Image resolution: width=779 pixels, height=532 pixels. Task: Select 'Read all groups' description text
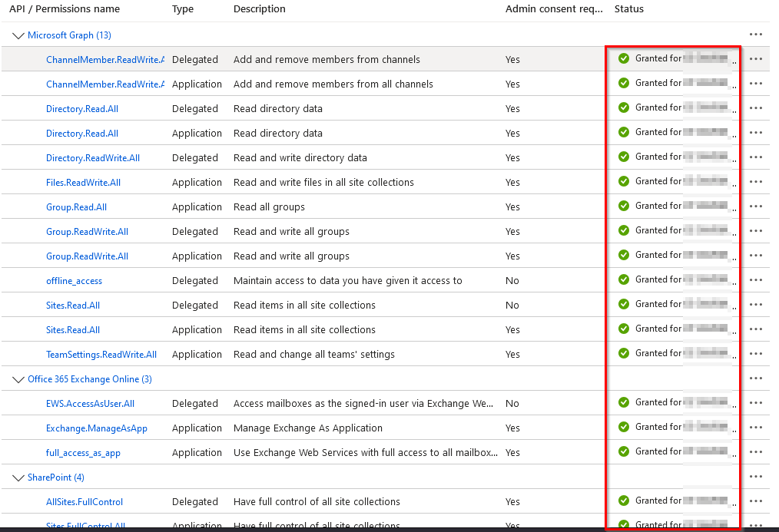[x=270, y=207]
